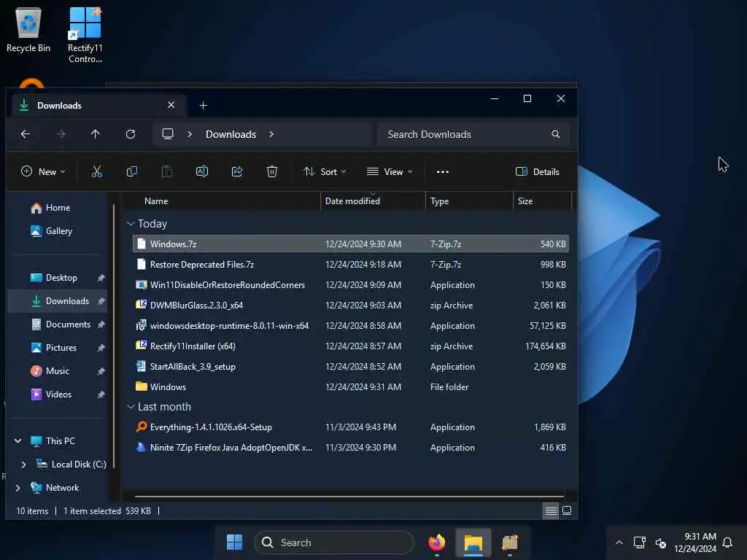Screen dimensions: 747x560
Task: Click the volume muted tray icon
Action: [660, 542]
